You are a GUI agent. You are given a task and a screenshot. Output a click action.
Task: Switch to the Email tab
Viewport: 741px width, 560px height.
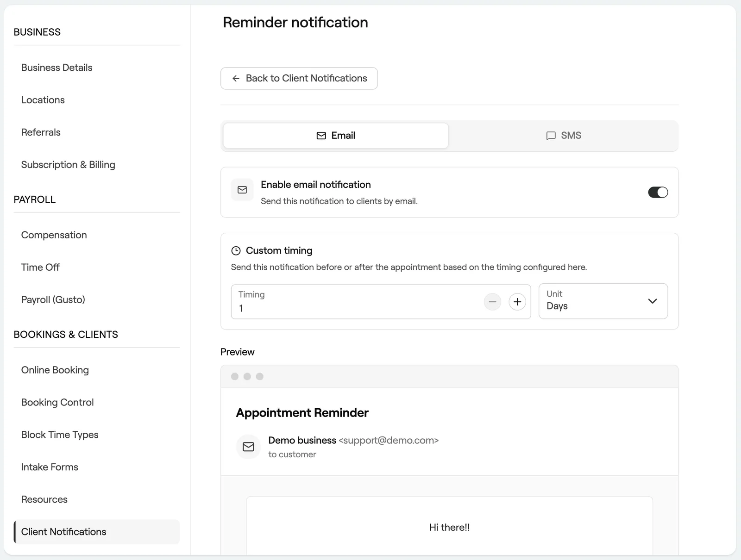(336, 136)
